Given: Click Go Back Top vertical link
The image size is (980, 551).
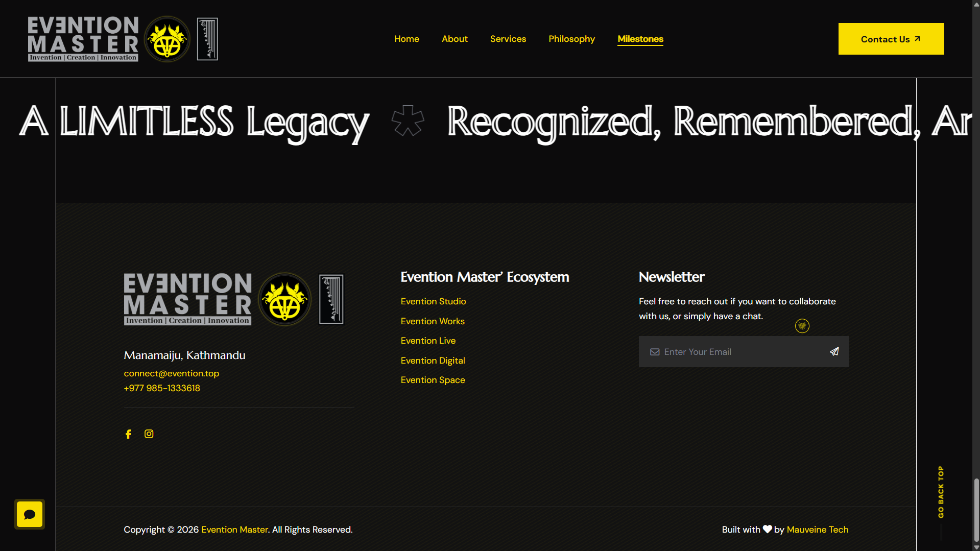Looking at the screenshot, I should coord(941,492).
